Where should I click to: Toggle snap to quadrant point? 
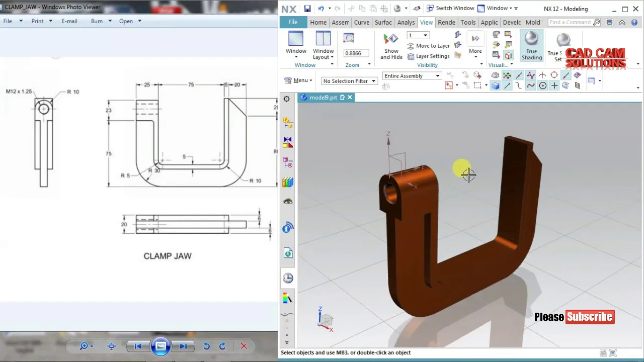(554, 75)
